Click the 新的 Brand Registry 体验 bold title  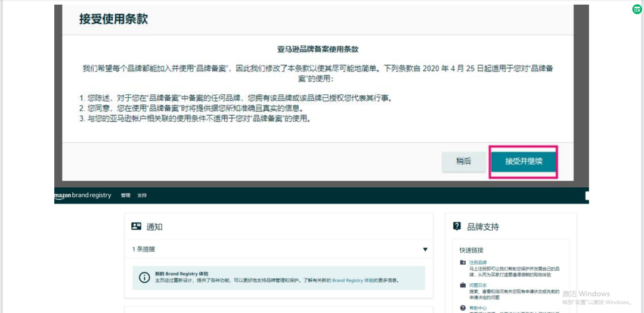[181, 274]
